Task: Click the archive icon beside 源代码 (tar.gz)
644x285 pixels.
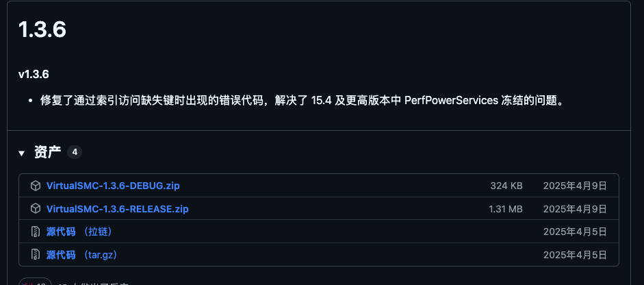Action: pos(36,255)
